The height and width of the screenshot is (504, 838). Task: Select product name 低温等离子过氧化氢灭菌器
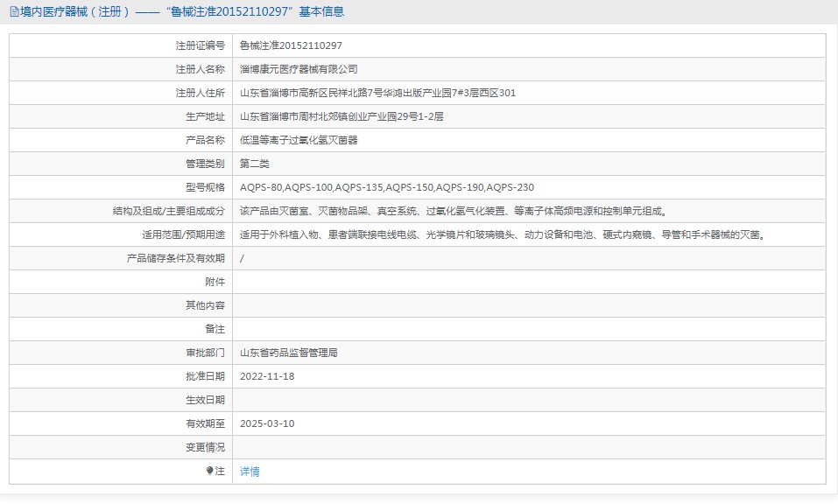coord(299,140)
